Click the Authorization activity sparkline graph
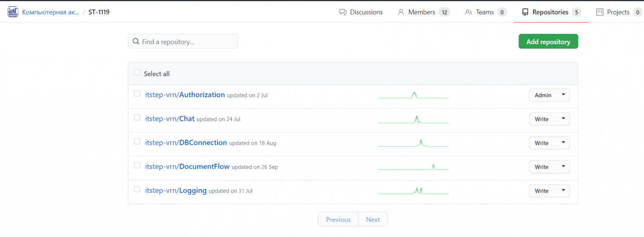The height and width of the screenshot is (237, 644). click(x=413, y=95)
